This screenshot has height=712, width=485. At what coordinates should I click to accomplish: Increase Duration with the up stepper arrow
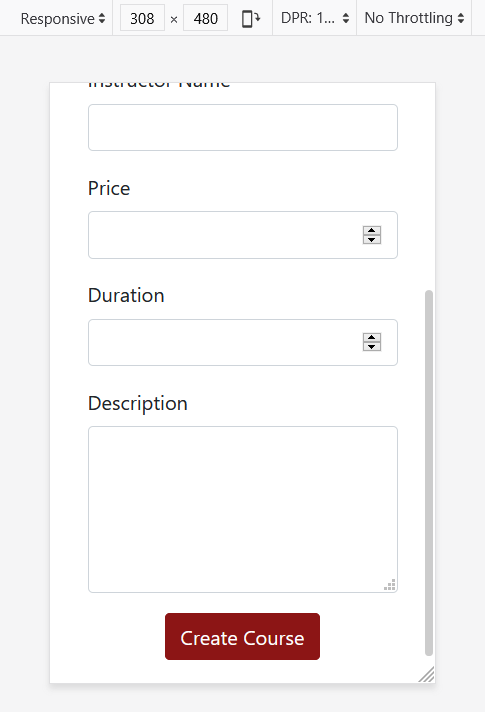[x=372, y=338]
